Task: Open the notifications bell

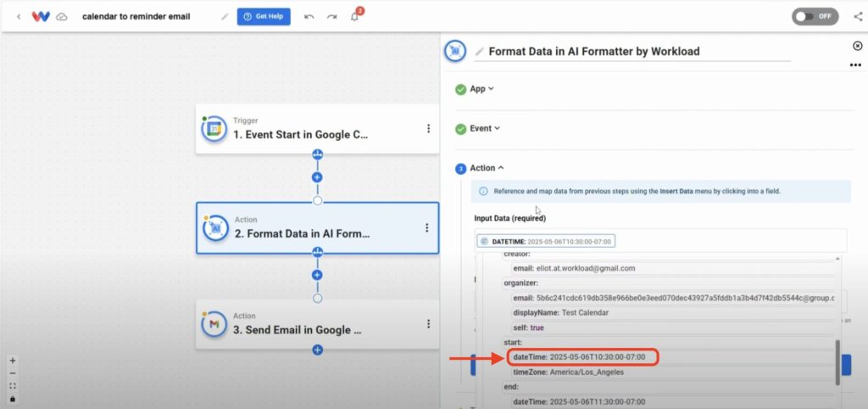Action: [354, 17]
